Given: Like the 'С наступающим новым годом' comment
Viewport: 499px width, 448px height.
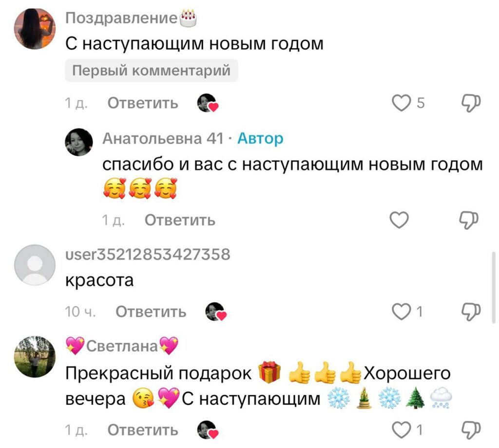Looking at the screenshot, I should tap(401, 103).
